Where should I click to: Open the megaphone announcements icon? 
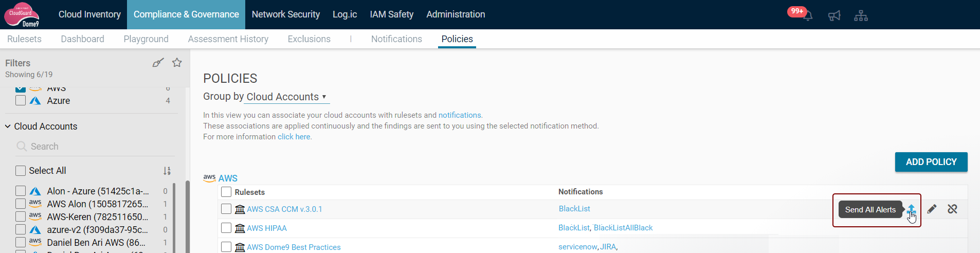tap(834, 16)
